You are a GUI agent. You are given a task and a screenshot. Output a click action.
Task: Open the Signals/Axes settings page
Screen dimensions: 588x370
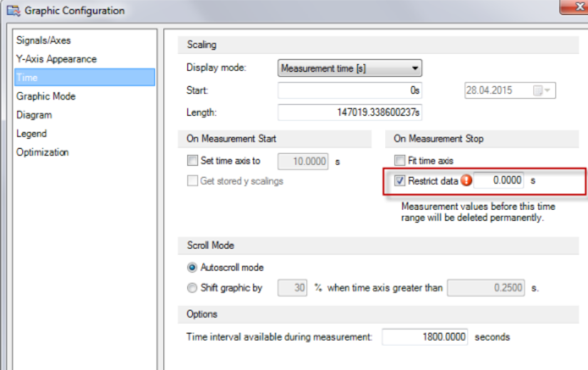[x=43, y=41]
